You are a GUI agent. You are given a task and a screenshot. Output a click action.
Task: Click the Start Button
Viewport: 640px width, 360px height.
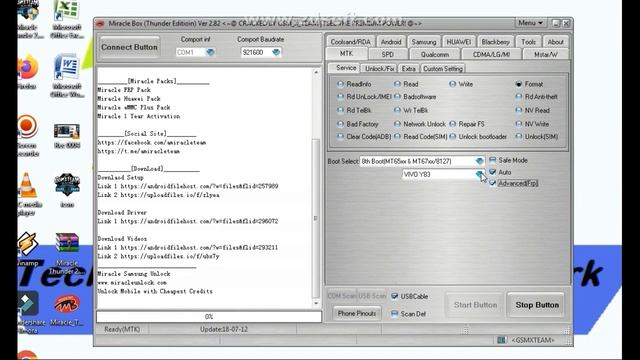point(475,305)
